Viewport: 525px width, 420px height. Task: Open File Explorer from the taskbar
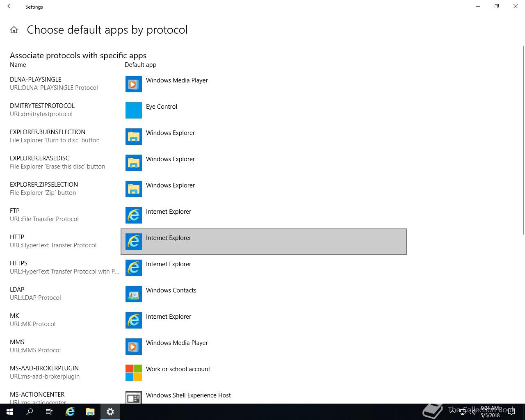click(x=90, y=412)
